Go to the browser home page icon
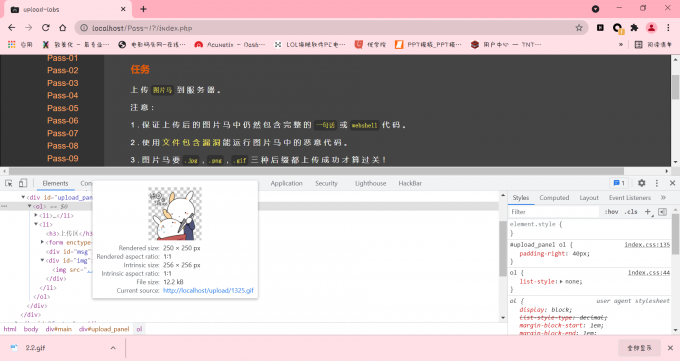The height and width of the screenshot is (361, 680). pyautogui.click(x=62, y=28)
